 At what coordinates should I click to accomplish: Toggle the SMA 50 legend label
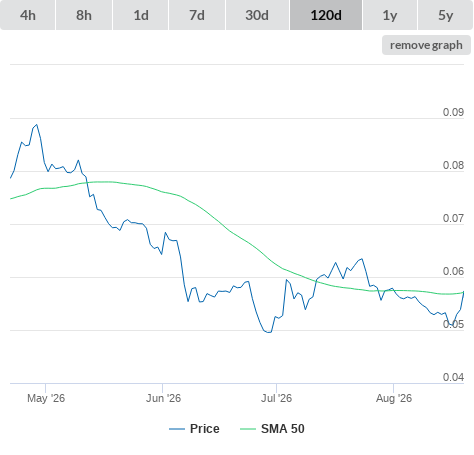(x=283, y=429)
